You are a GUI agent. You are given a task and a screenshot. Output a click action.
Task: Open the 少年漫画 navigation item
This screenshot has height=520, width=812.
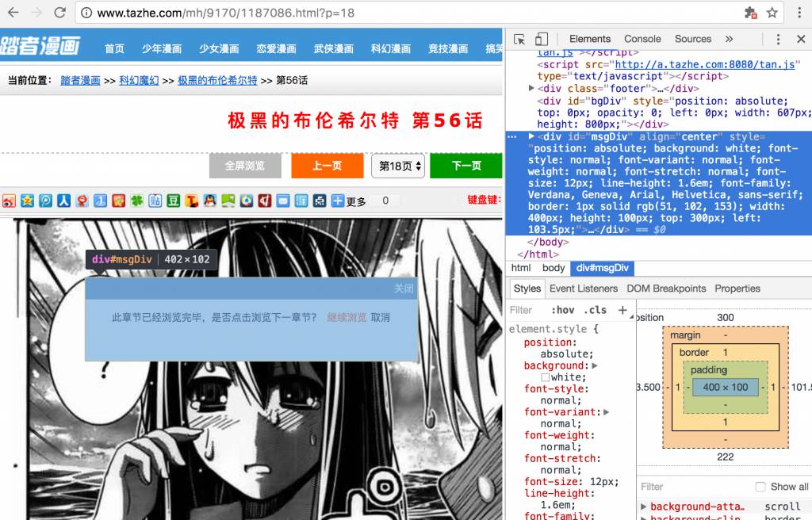[162, 48]
